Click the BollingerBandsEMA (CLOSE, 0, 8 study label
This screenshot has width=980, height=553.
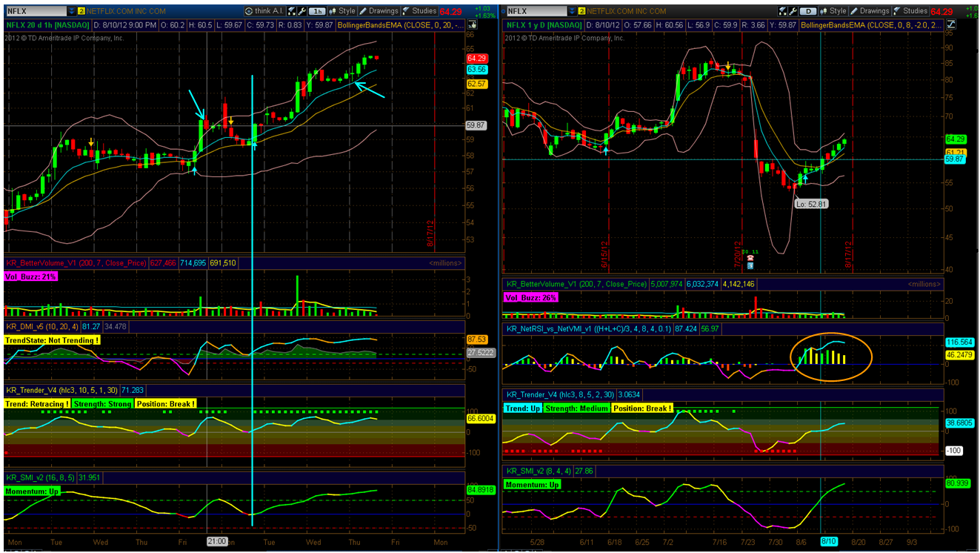point(873,24)
